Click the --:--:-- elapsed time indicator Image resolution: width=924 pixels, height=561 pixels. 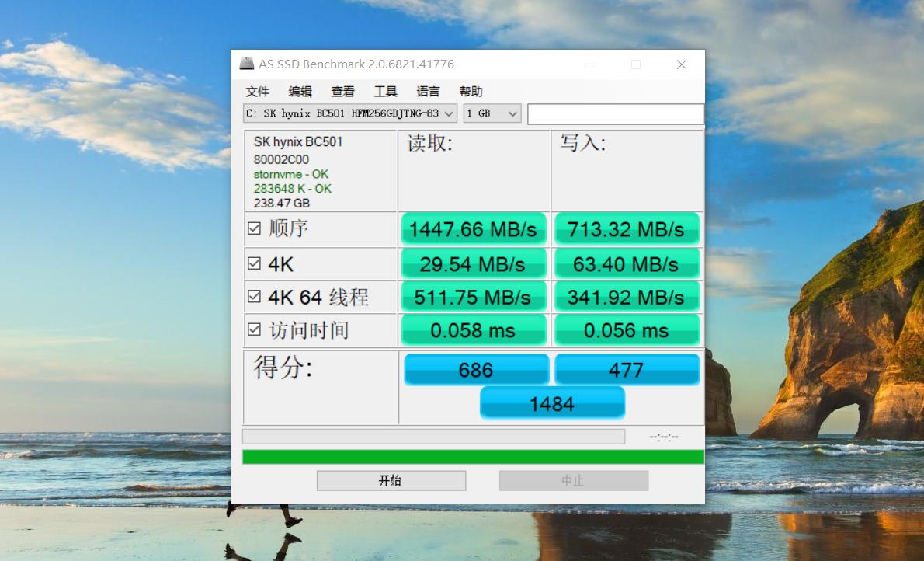(664, 437)
